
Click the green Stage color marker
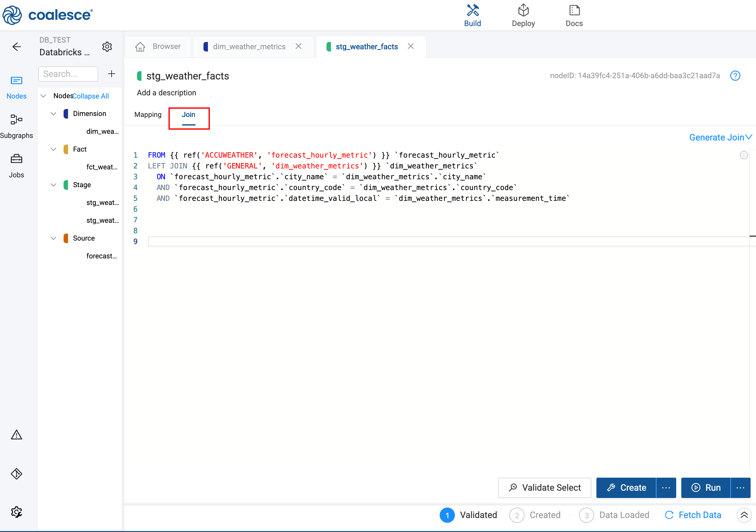click(66, 185)
